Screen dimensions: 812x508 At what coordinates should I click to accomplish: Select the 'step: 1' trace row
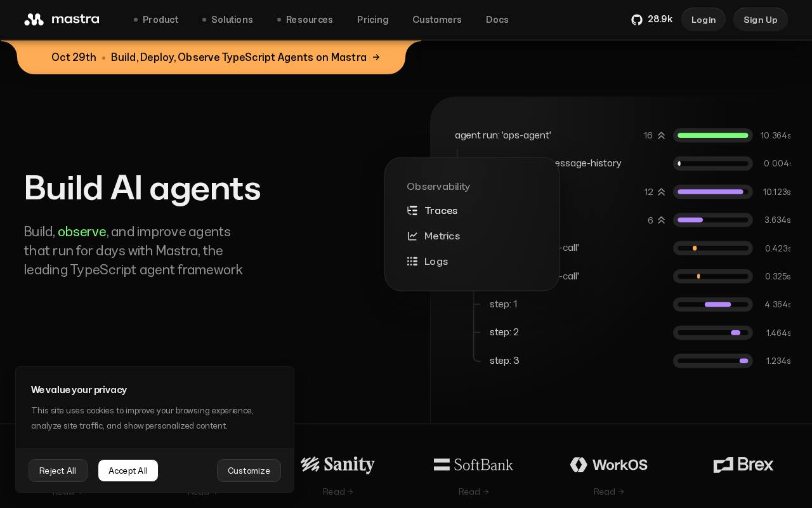coord(504,304)
